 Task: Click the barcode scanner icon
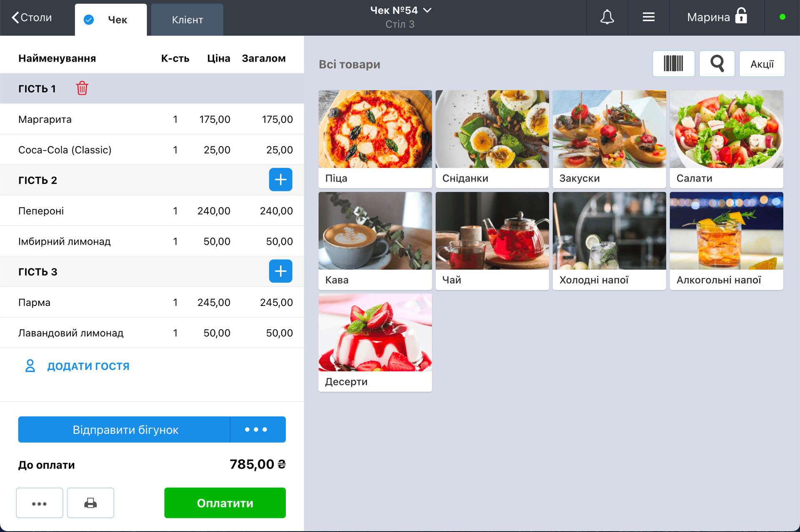pyautogui.click(x=673, y=64)
